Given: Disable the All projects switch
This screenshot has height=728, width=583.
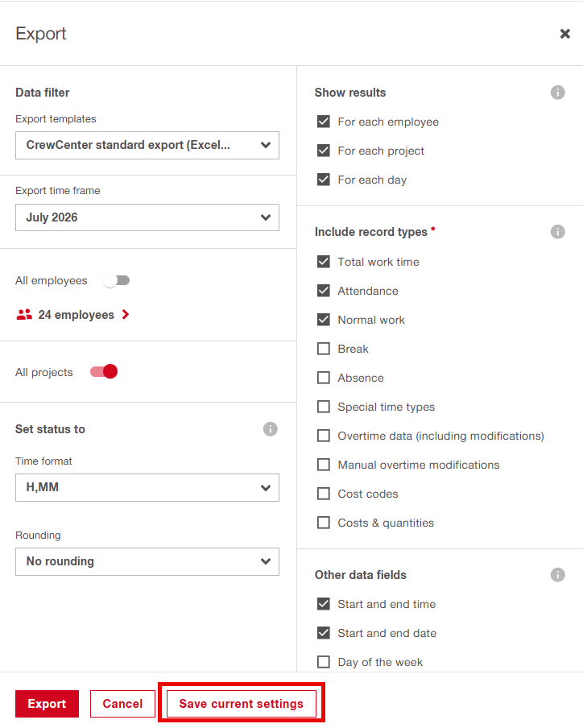Looking at the screenshot, I should tap(104, 372).
